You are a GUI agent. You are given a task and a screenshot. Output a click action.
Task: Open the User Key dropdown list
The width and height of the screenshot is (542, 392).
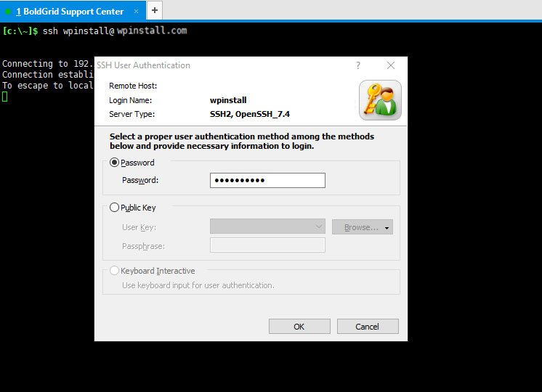click(267, 227)
